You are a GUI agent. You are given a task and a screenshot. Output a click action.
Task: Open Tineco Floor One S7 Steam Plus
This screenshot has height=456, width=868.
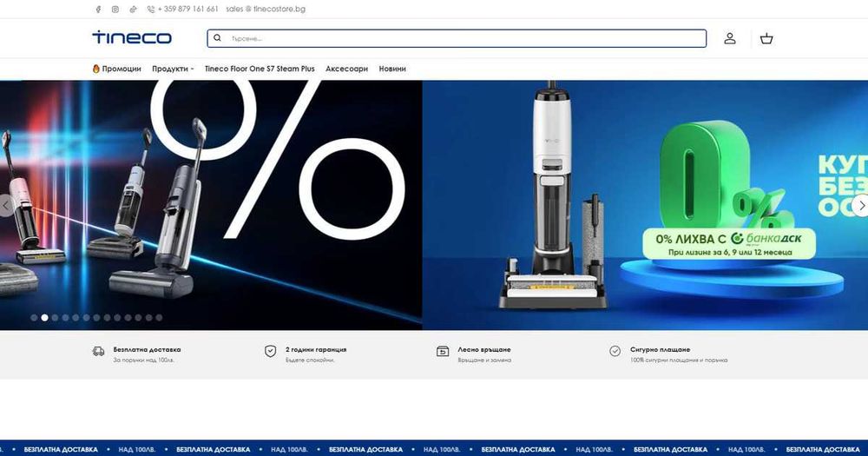click(x=260, y=69)
